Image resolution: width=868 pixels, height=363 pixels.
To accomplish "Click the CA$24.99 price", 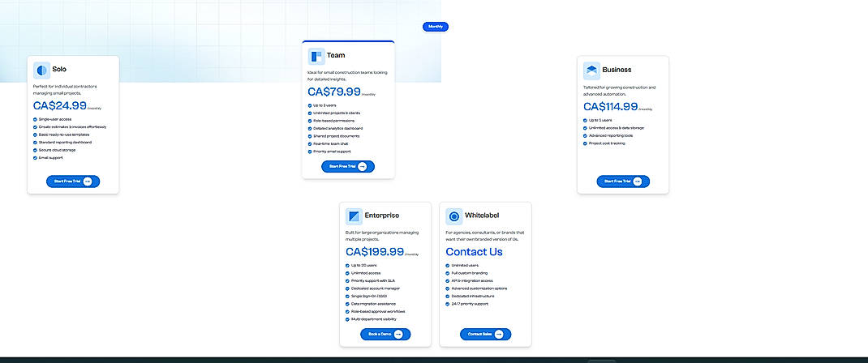I will click(x=60, y=105).
